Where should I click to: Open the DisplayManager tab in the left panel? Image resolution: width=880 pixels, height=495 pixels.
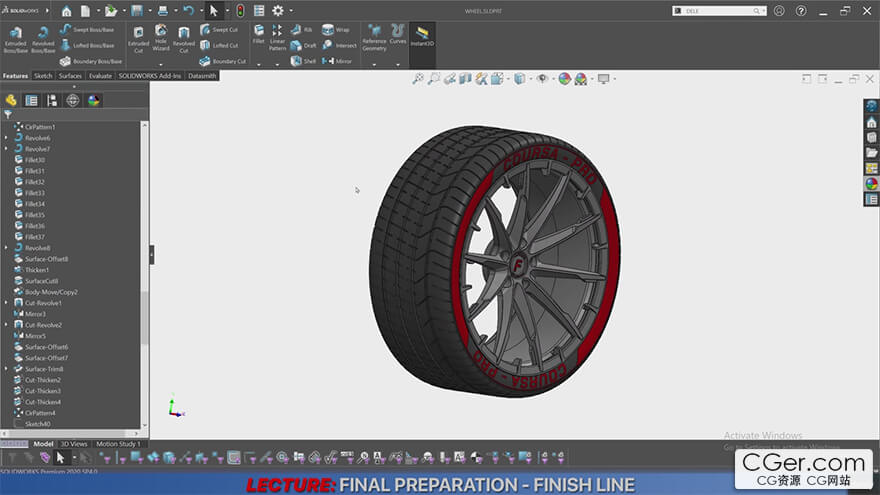(93, 100)
